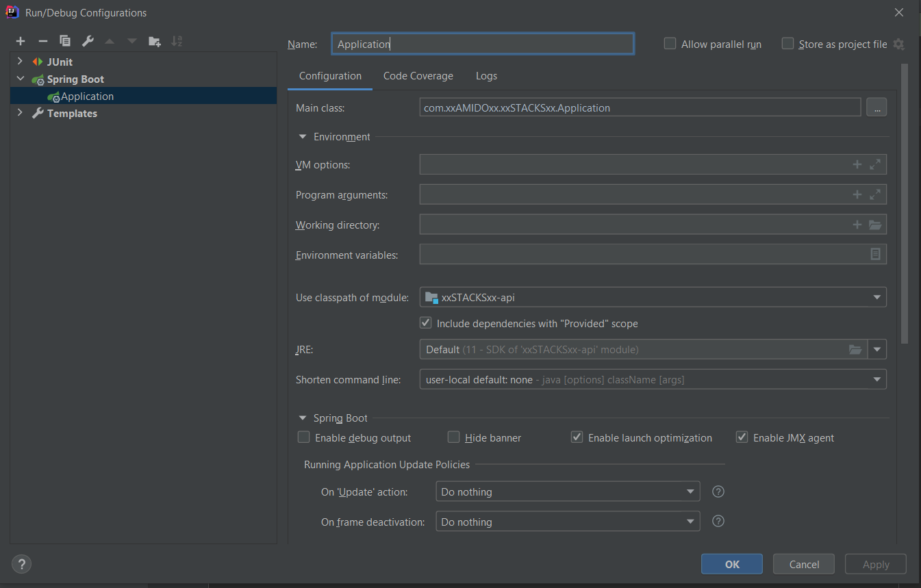The width and height of the screenshot is (921, 588).
Task: Toggle Allow parallel run checkbox
Action: click(670, 43)
